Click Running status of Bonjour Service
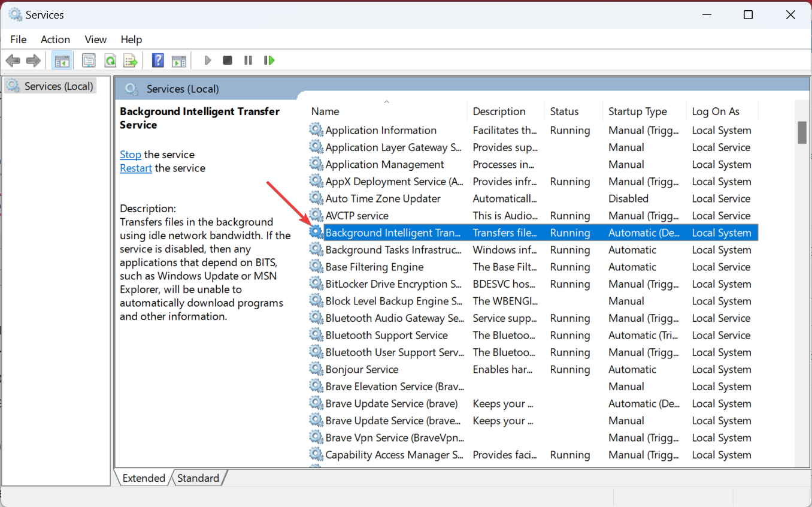This screenshot has width=812, height=507. [570, 369]
